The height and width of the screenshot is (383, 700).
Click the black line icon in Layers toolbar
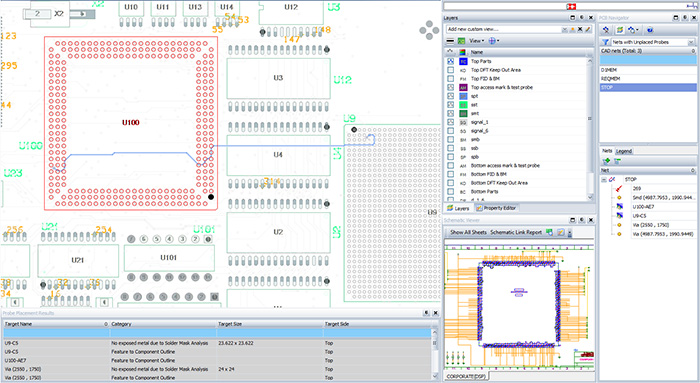[x=450, y=41]
